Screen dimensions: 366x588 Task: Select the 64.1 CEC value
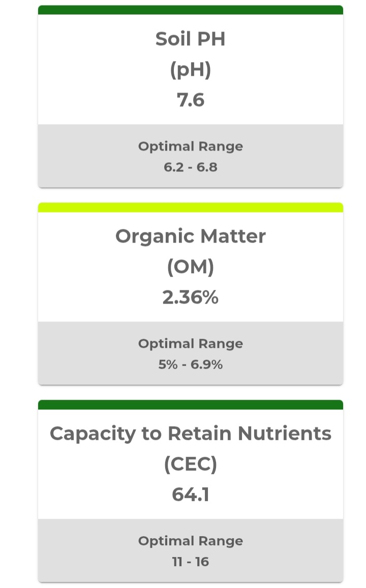point(190,494)
